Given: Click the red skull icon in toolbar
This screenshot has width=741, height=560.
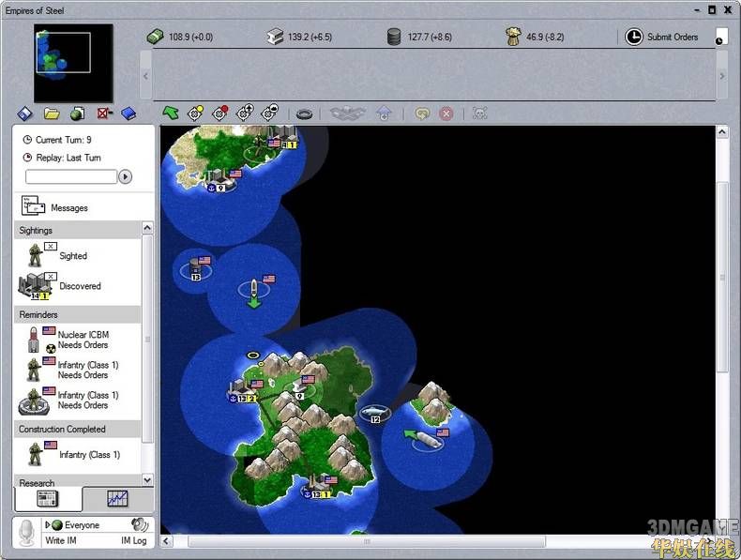Looking at the screenshot, I should [480, 113].
